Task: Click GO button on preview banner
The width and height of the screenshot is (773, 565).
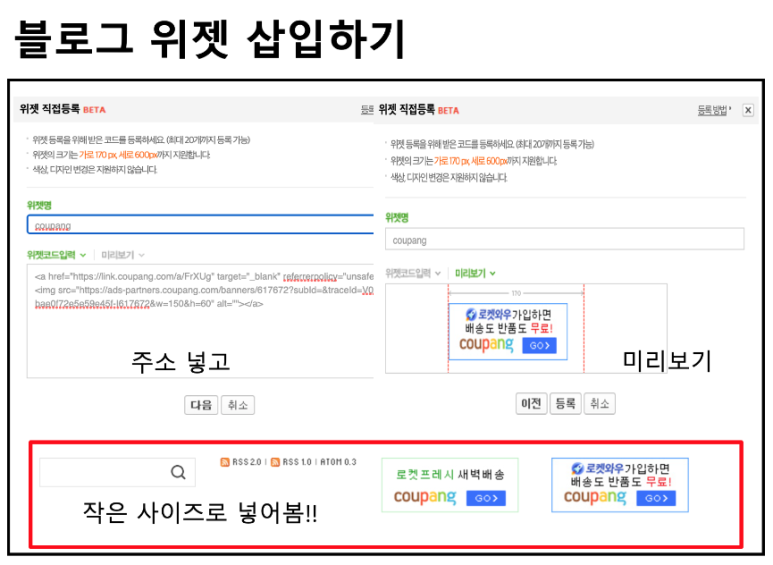Action: (539, 345)
